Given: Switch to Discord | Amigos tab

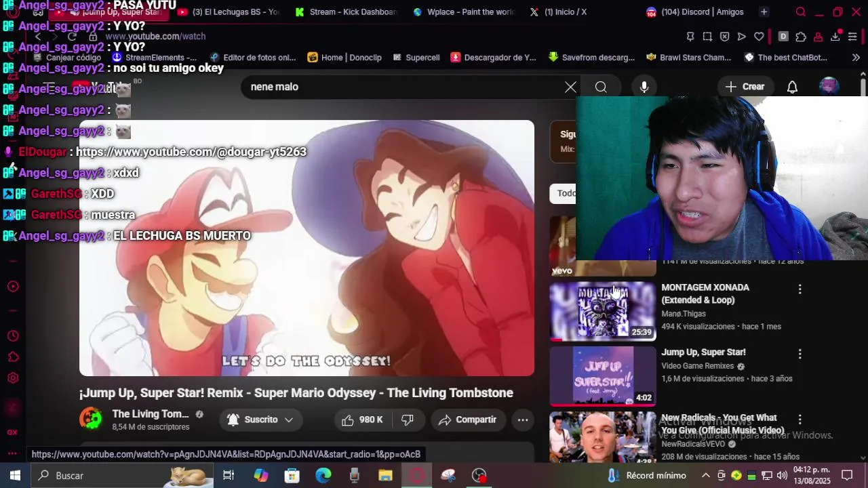Looking at the screenshot, I should pos(695,12).
